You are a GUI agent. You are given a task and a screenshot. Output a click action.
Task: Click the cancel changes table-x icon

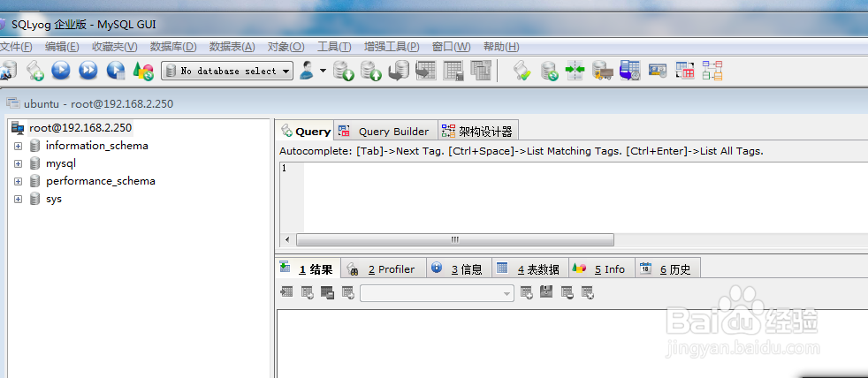[588, 292]
